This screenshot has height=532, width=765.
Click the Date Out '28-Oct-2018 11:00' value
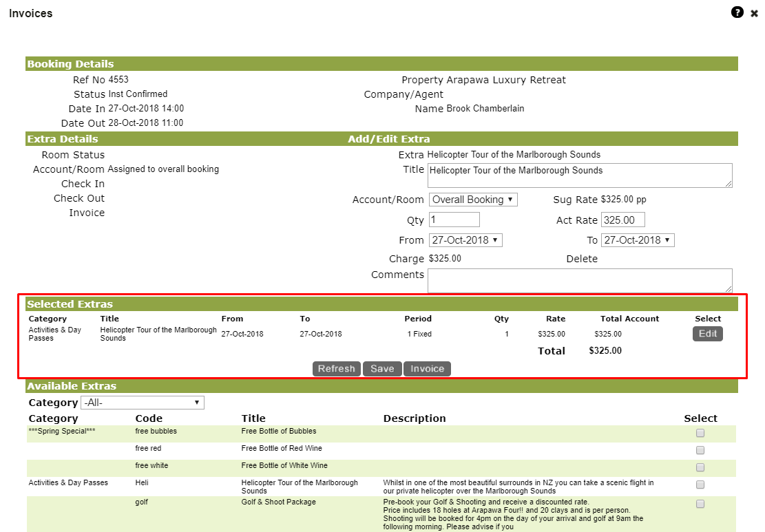click(146, 123)
